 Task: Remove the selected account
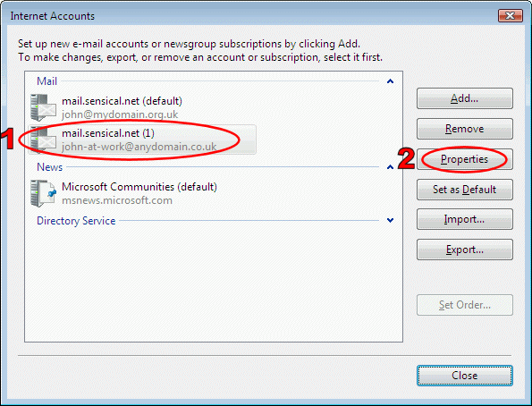(464, 129)
